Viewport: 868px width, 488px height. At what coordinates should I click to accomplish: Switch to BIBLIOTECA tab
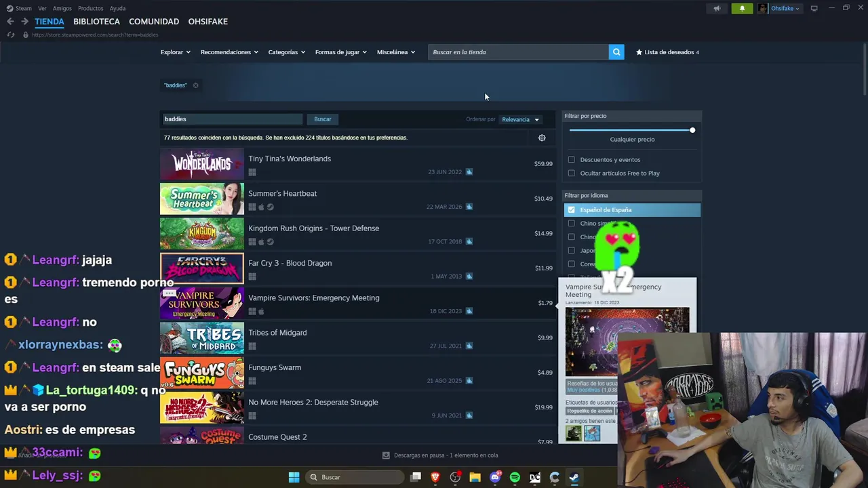[x=96, y=22]
